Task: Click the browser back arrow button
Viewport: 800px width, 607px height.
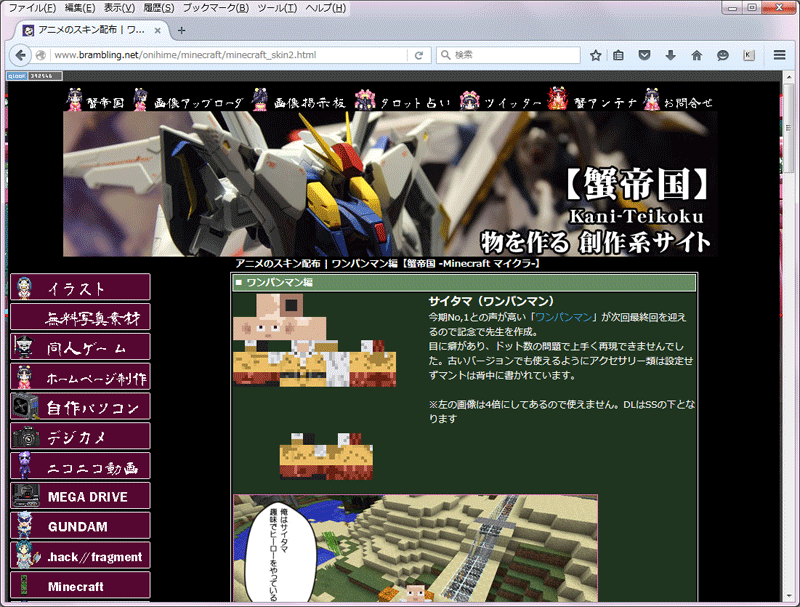Action: coord(20,55)
